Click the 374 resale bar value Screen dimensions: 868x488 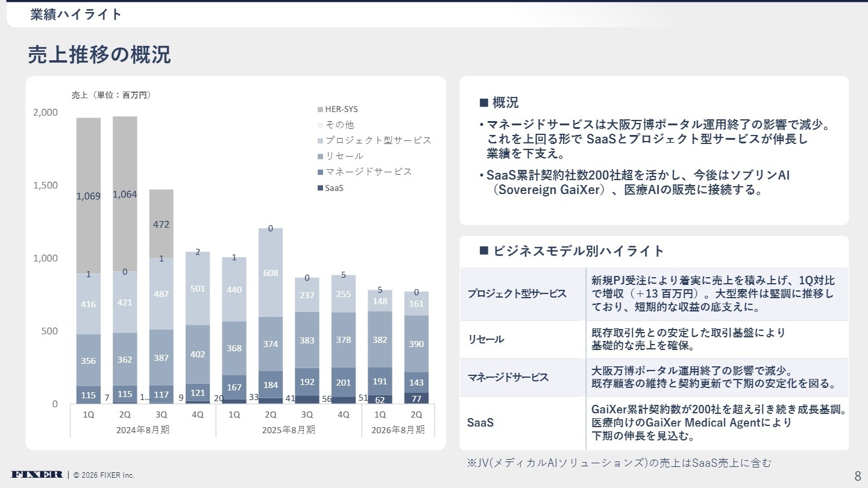pos(271,345)
